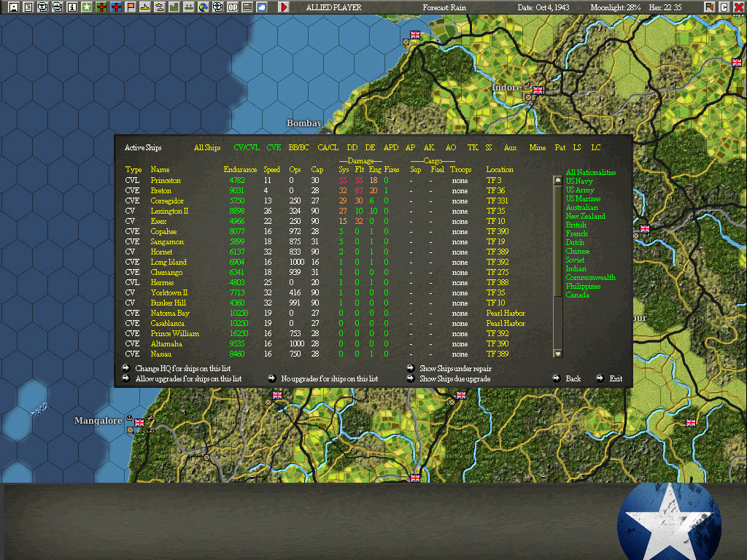Sort by the Sys damage column header
747x560 pixels.
point(344,169)
